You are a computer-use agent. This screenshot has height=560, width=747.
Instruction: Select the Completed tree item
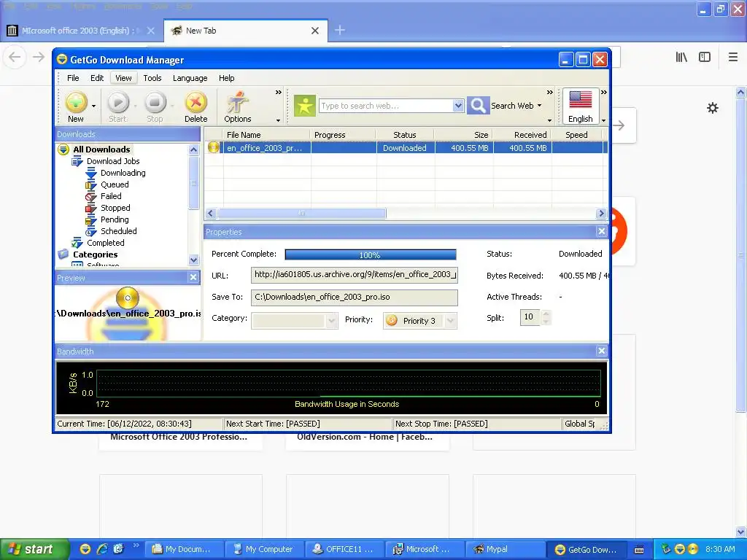[x=105, y=243]
